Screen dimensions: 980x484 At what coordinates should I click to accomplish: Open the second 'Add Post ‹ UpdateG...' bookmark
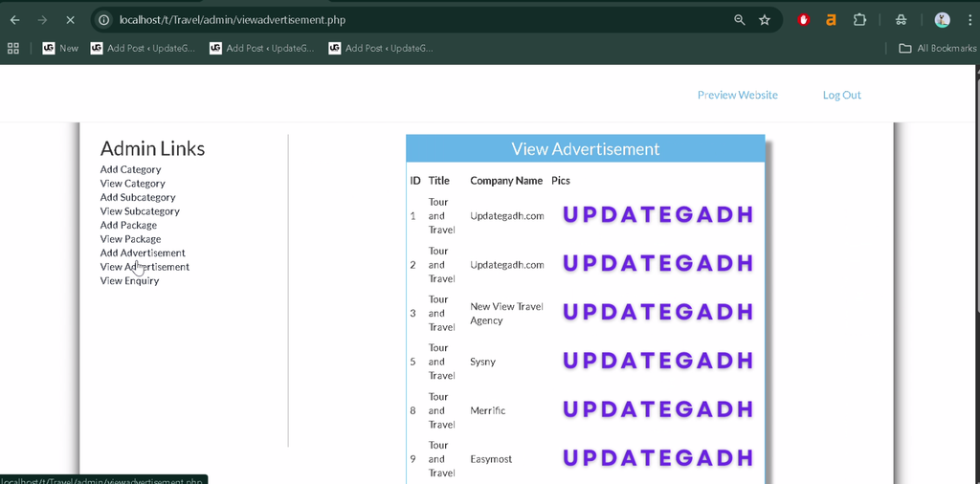262,48
